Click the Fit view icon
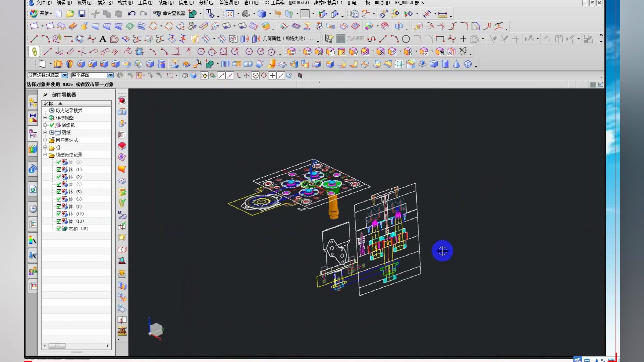644x362 pixels. pos(230,14)
